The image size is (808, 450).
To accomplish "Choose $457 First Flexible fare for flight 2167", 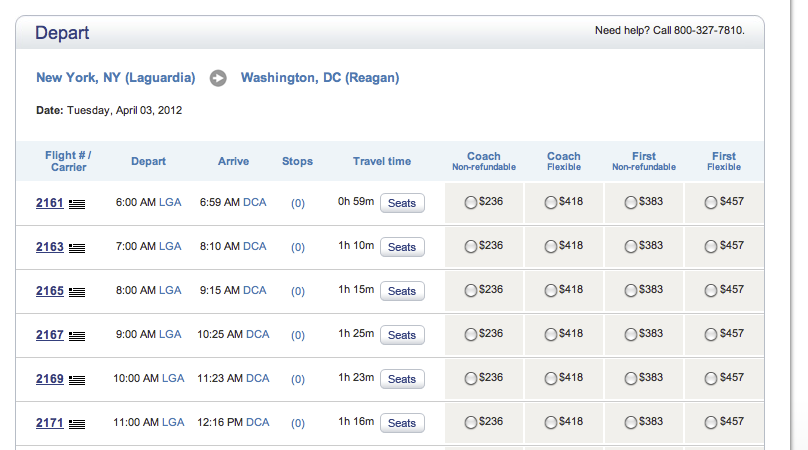I will tap(711, 335).
